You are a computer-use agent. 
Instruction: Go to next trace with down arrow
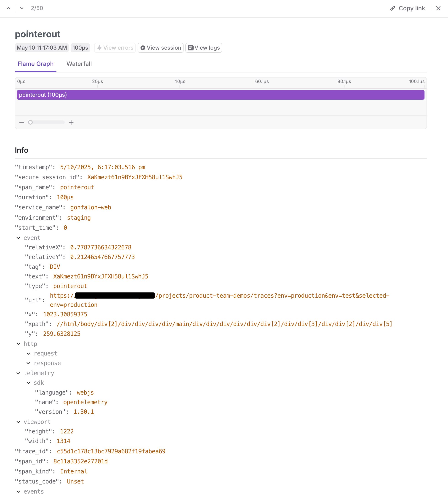[22, 8]
